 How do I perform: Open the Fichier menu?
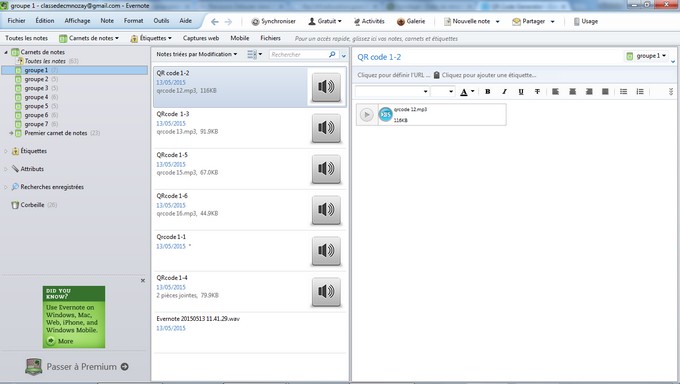click(16, 21)
